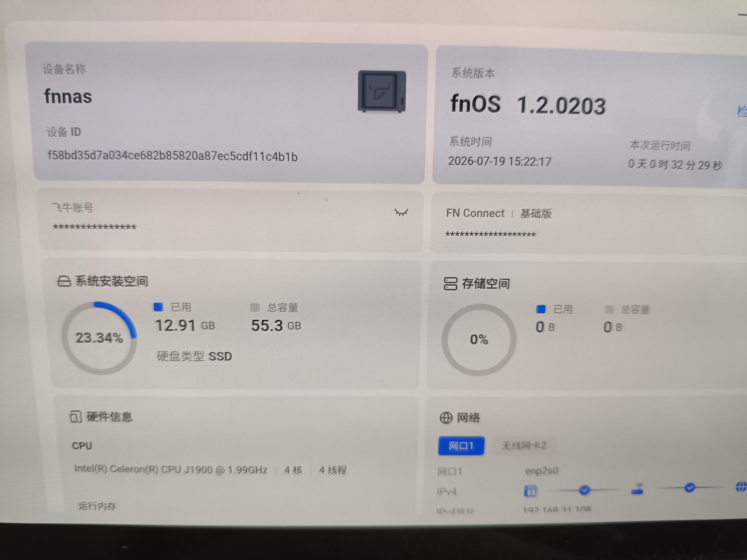Click the NAS device image icon

(x=382, y=91)
